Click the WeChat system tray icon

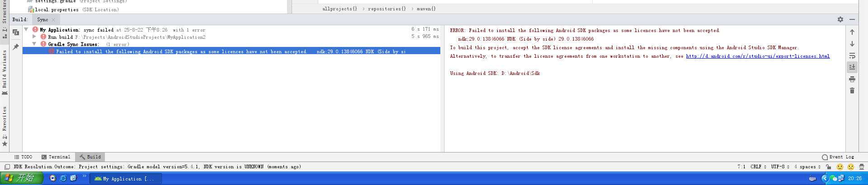pos(833,179)
